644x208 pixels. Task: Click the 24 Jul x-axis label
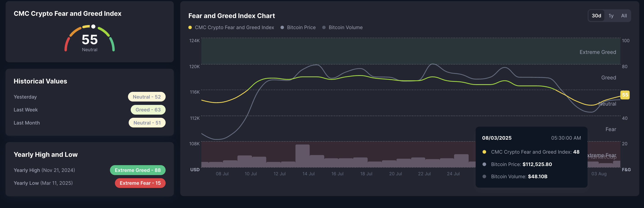tap(453, 174)
